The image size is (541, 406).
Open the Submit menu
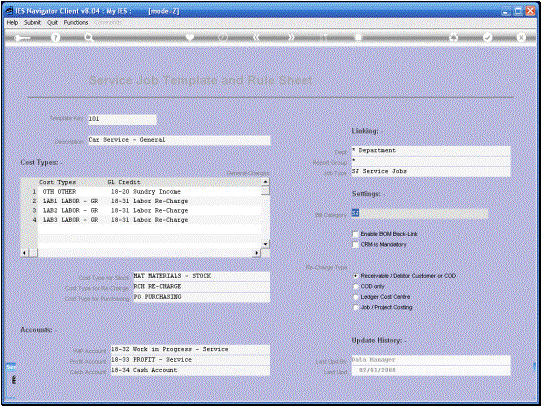click(x=32, y=22)
